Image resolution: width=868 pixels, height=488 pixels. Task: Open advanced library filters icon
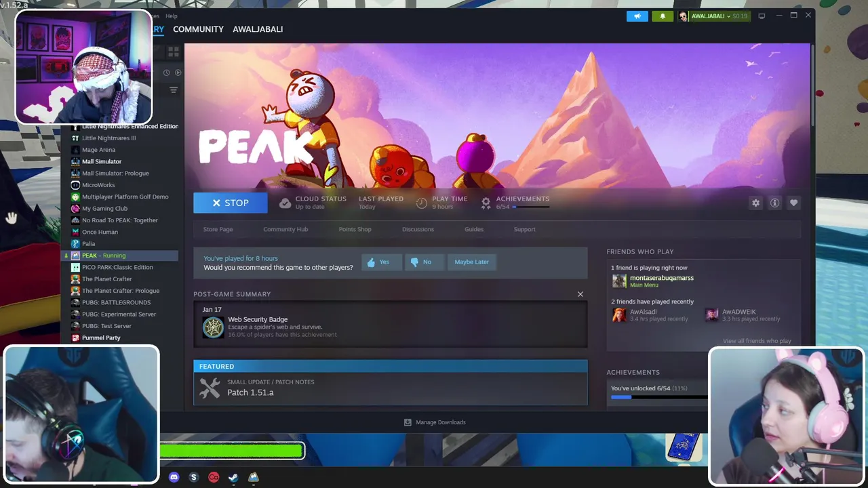click(174, 89)
